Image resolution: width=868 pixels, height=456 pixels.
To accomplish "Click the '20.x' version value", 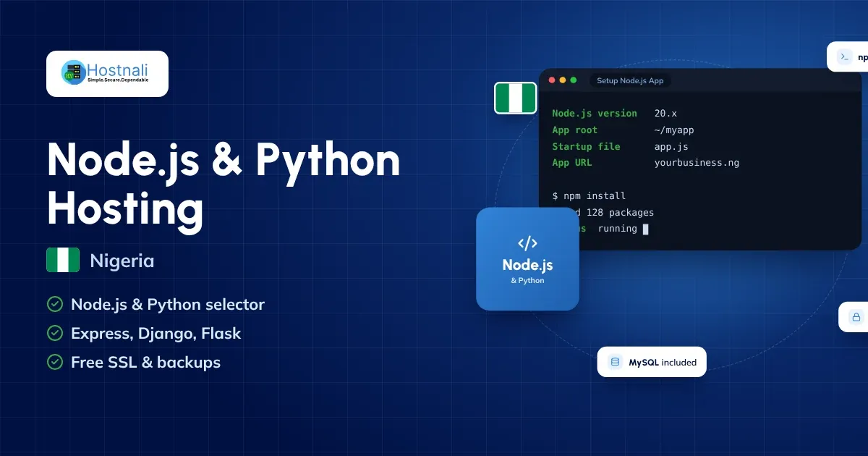I will [665, 114].
